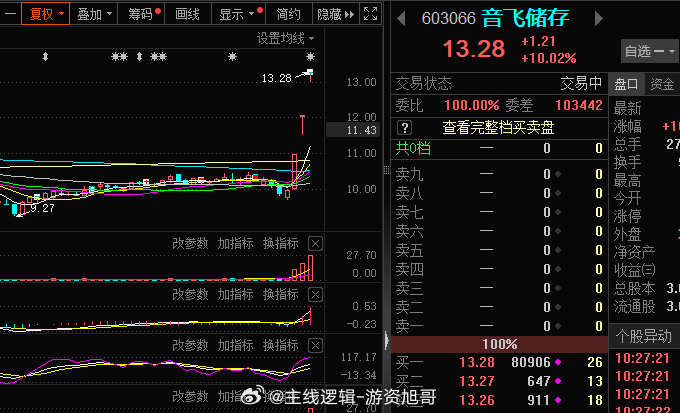The width and height of the screenshot is (680, 413).
Task: Click the vertical splitter handle beside order book
Action: tap(386, 170)
